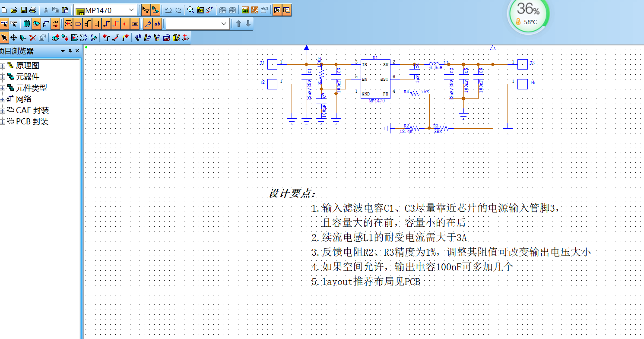This screenshot has height=339, width=644.
Task: Select the Swap Reference Designators U1/U2 tool
Action: tap(83, 38)
